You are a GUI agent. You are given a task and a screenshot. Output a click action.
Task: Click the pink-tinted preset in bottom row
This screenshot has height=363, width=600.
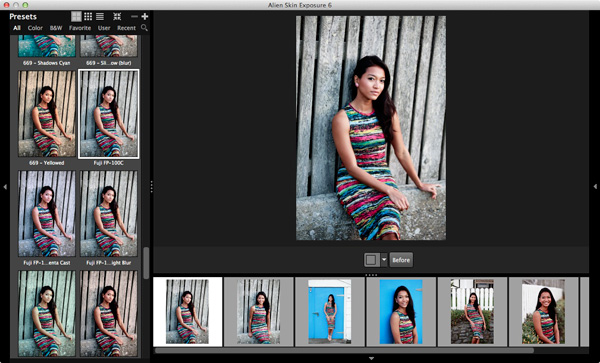click(109, 314)
